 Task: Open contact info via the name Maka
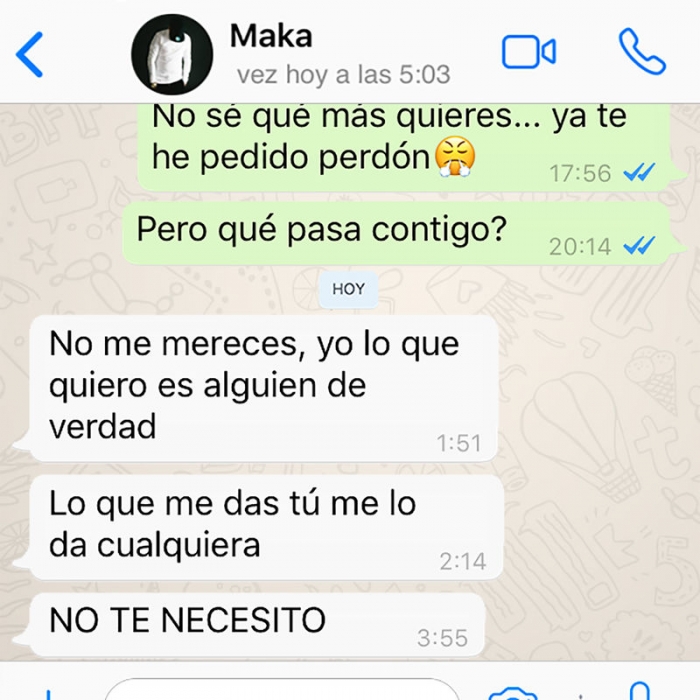tap(271, 36)
